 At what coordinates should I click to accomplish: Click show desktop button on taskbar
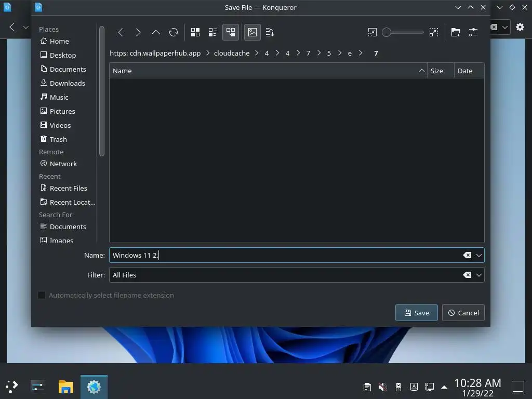518,387
